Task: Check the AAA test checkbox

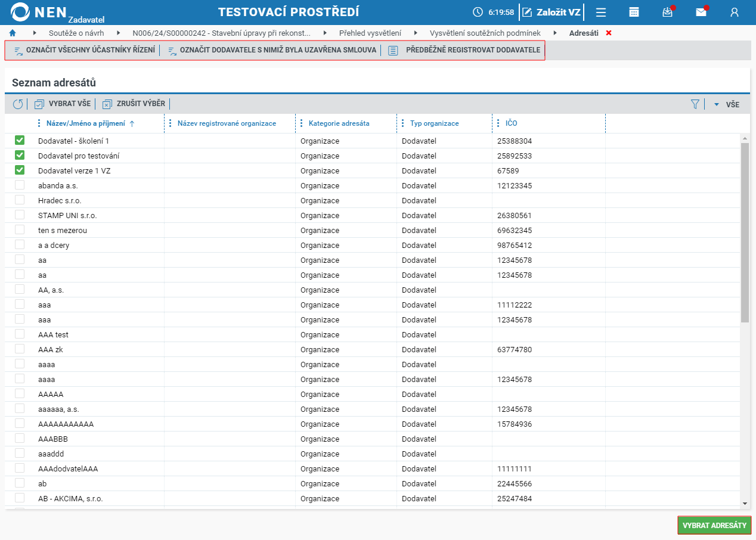Action: pos(20,334)
